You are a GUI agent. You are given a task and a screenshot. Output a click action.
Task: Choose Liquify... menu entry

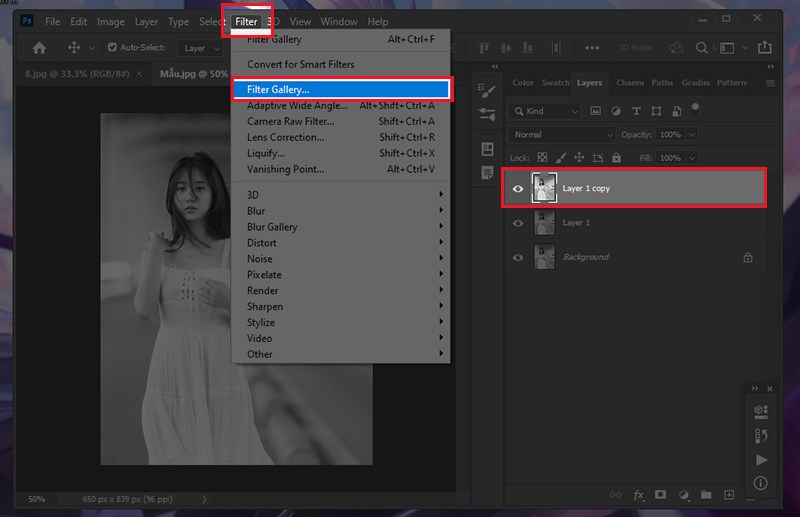pos(341,153)
